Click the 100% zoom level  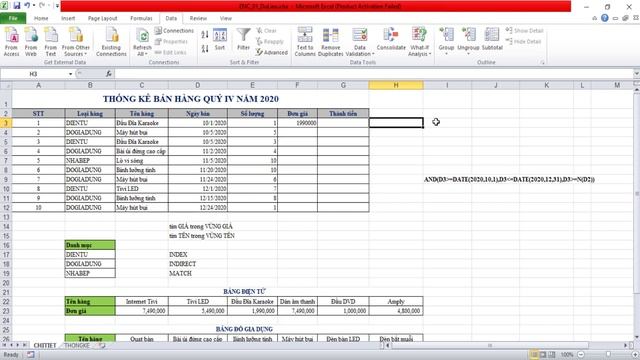coord(567,354)
